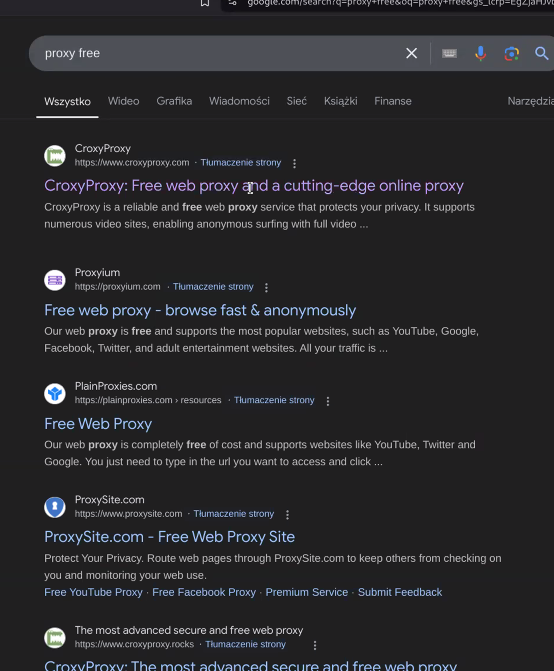
Task: Switch to the Wideo tab
Action: tap(124, 101)
